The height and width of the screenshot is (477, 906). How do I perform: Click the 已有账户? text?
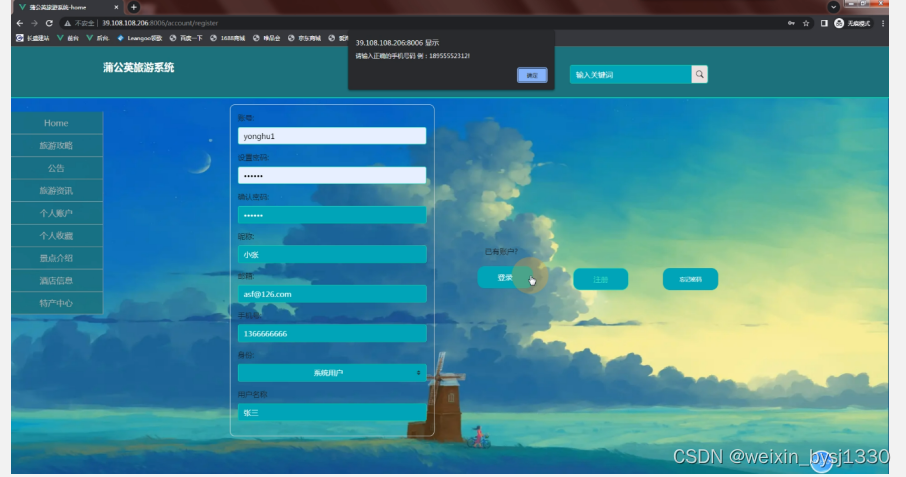pos(501,252)
